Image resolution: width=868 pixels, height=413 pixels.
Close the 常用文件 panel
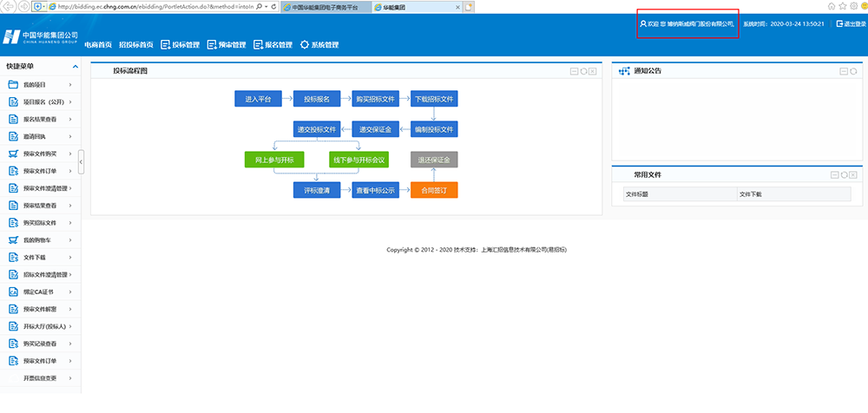point(853,175)
